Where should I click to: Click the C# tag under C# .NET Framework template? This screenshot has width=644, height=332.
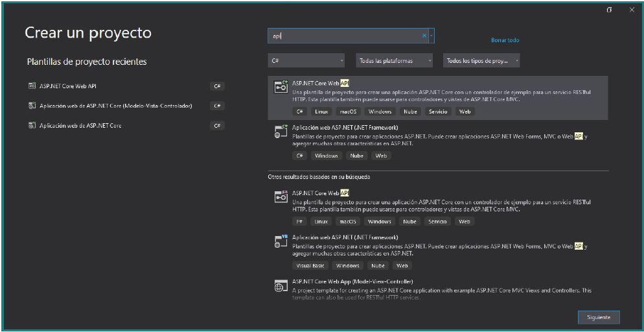[300, 156]
